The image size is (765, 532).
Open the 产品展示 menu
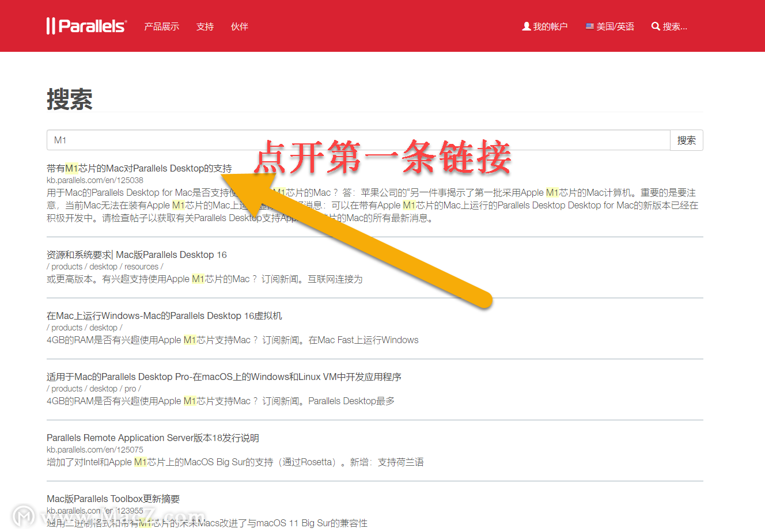tap(162, 26)
